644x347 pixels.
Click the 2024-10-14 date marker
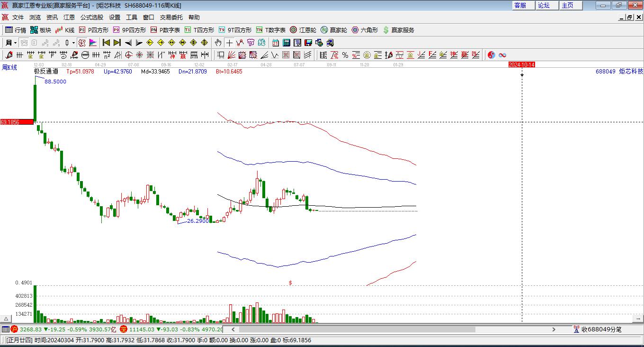pos(522,65)
